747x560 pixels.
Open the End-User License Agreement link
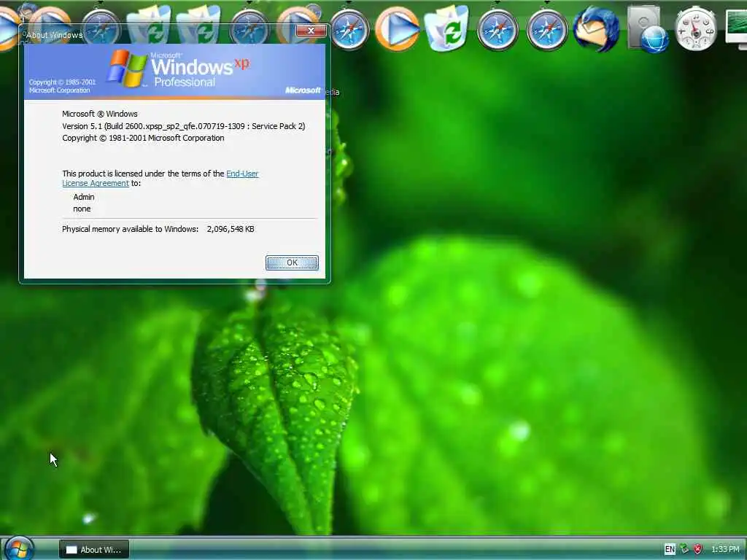(160, 178)
